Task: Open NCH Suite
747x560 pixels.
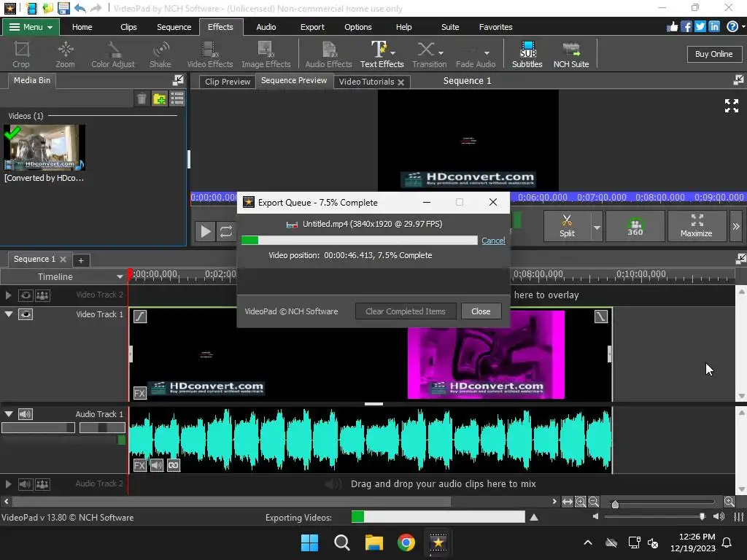Action: [x=570, y=54]
